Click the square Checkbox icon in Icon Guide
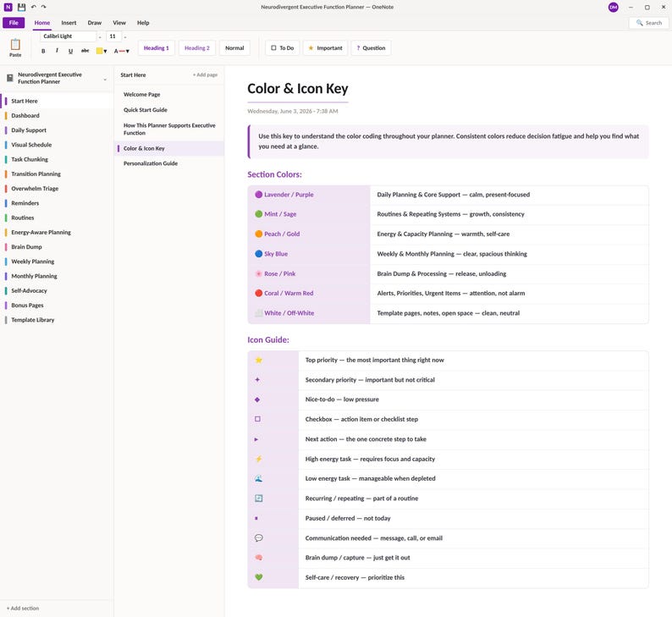 pyautogui.click(x=257, y=419)
